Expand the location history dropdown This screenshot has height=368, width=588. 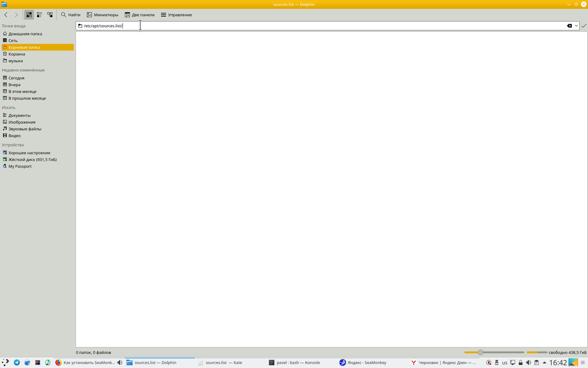coord(577,26)
